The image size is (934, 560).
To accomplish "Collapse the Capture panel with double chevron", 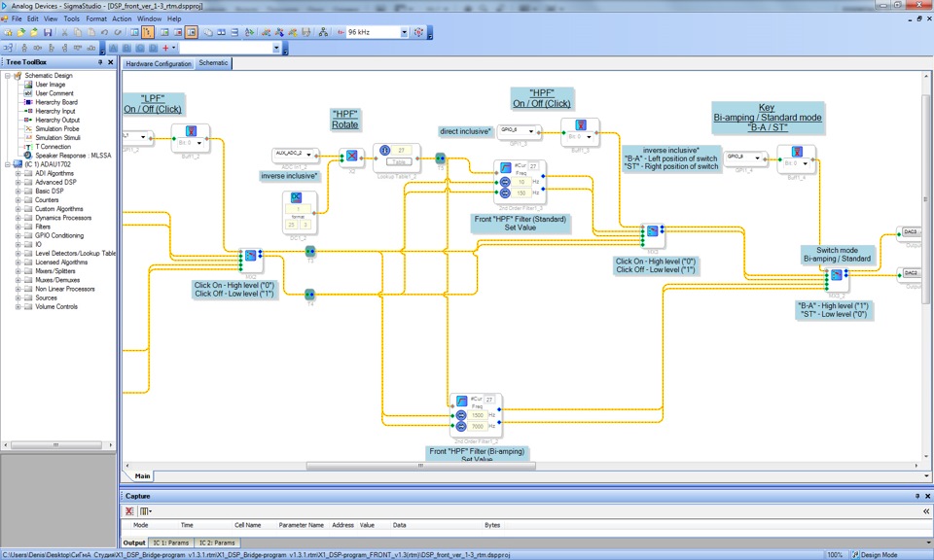I will [926, 511].
